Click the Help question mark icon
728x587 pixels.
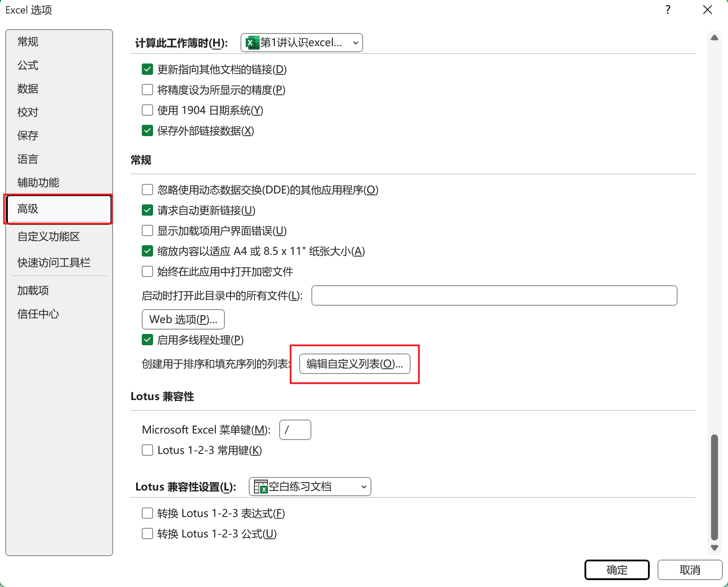[x=668, y=10]
